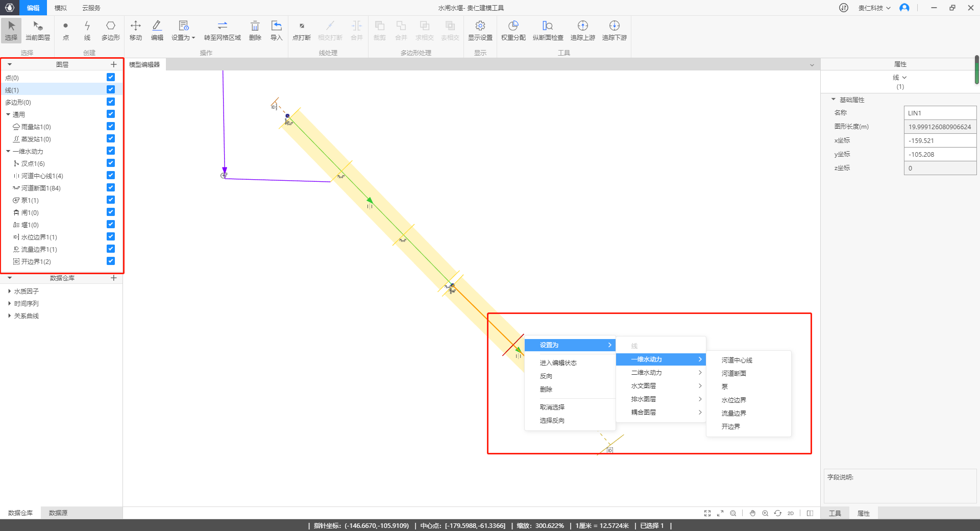Click the 点打断 point break tool
980x531 pixels.
click(x=301, y=30)
